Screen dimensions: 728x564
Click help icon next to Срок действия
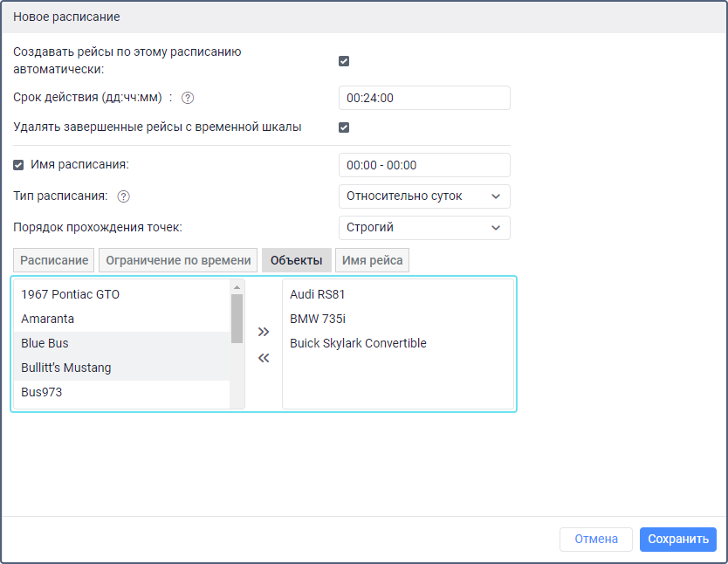point(188,98)
